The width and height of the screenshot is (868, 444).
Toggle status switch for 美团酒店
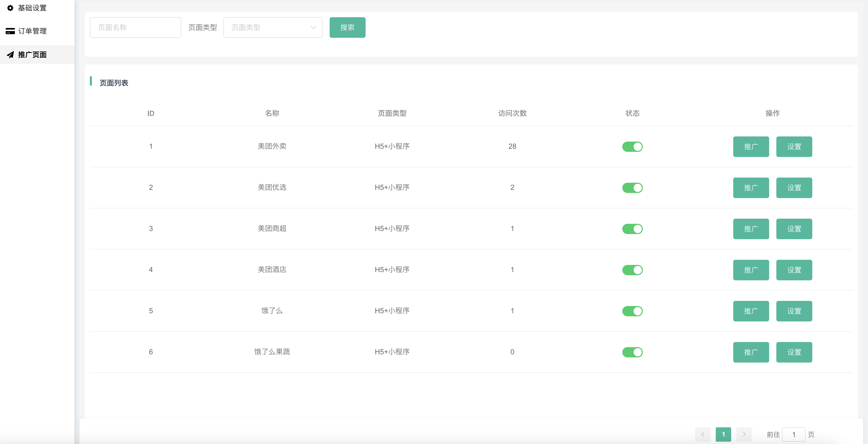pyautogui.click(x=632, y=270)
